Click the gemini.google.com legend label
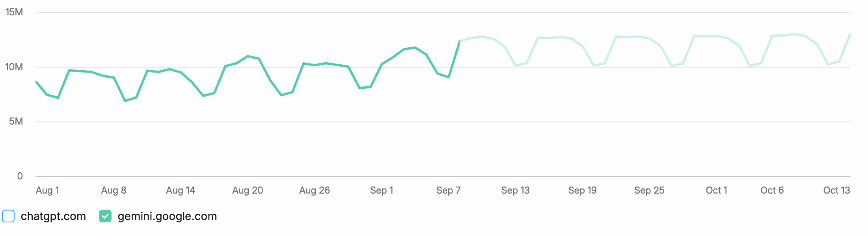This screenshot has width=868, height=235. pyautogui.click(x=167, y=216)
